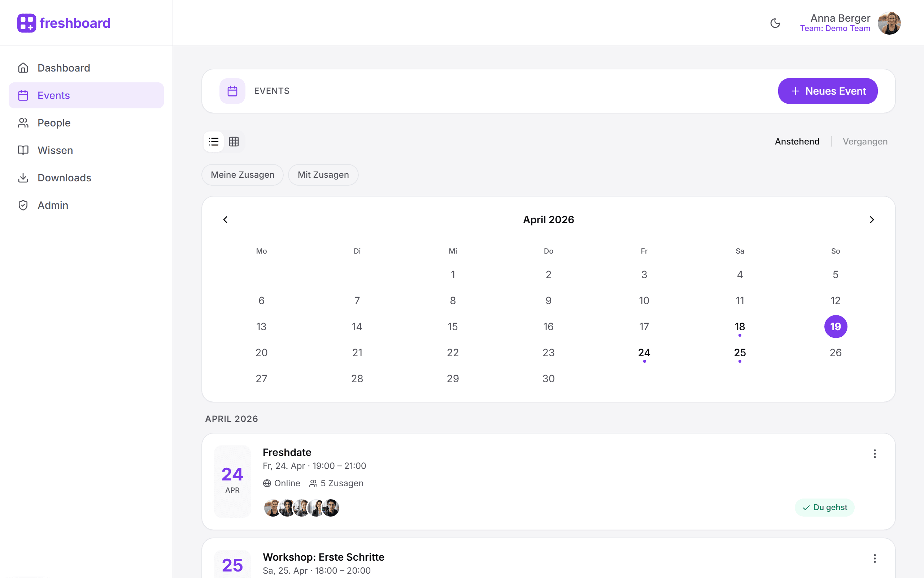Viewport: 924px width, 578px height.
Task: Click the Online location label
Action: (287, 483)
